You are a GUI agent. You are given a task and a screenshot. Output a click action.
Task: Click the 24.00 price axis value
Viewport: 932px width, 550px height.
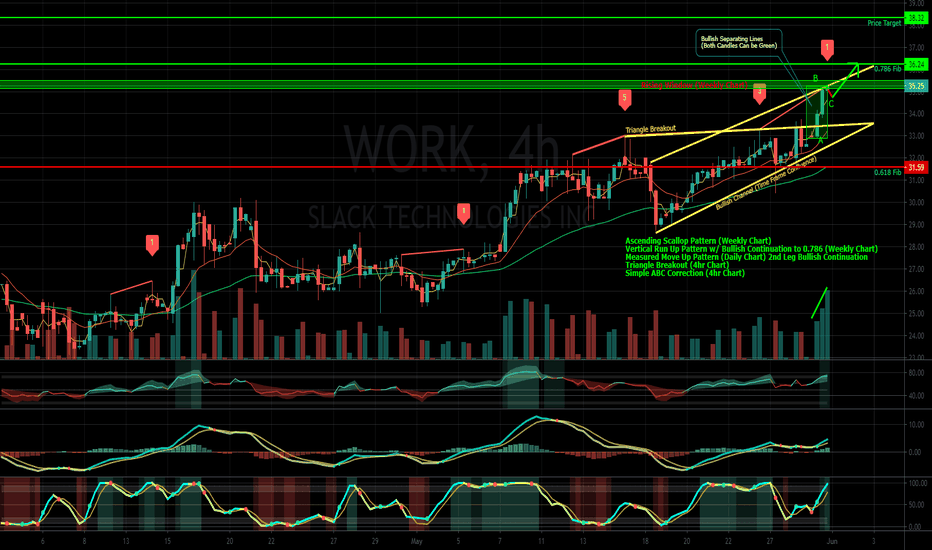(916, 336)
